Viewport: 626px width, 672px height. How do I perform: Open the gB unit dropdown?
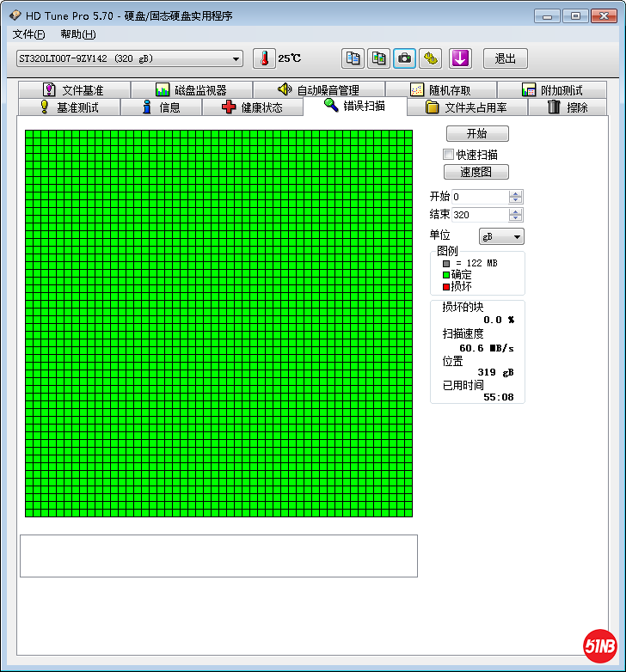[501, 236]
